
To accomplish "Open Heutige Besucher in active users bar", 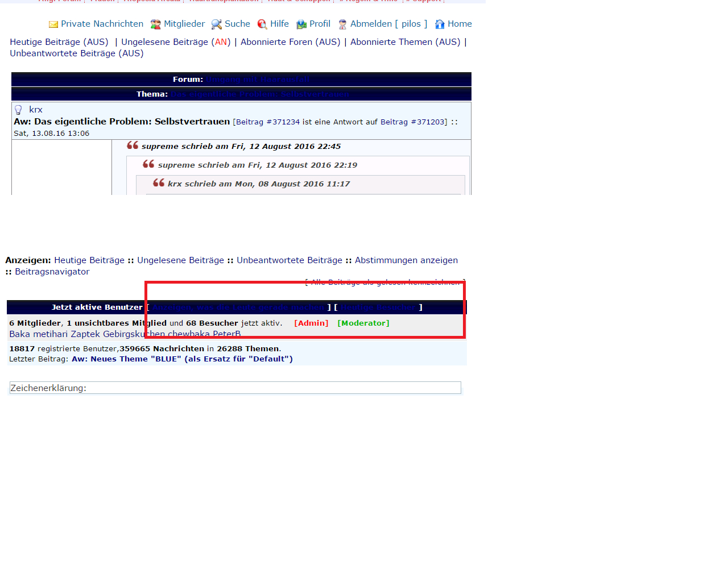I will point(378,307).
